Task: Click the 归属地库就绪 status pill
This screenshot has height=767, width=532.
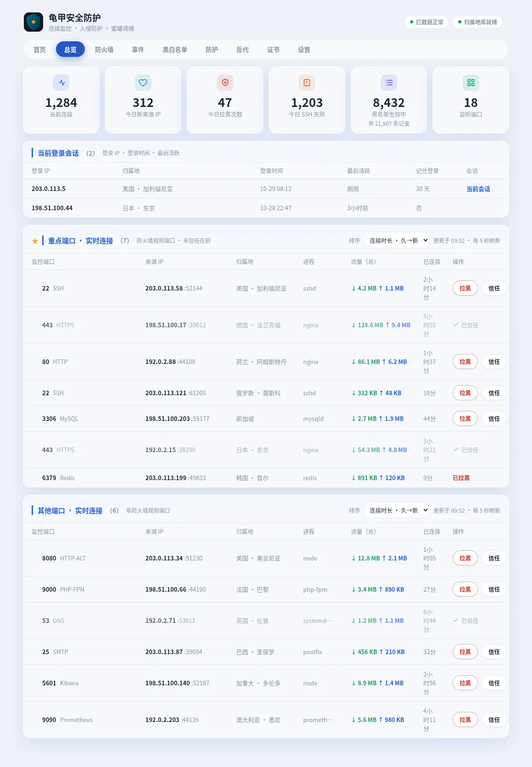Action: click(477, 22)
